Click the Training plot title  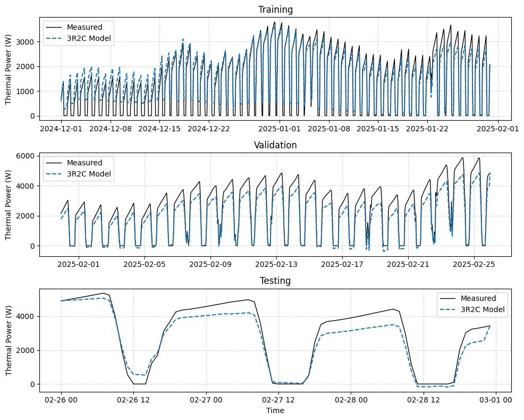coord(275,10)
